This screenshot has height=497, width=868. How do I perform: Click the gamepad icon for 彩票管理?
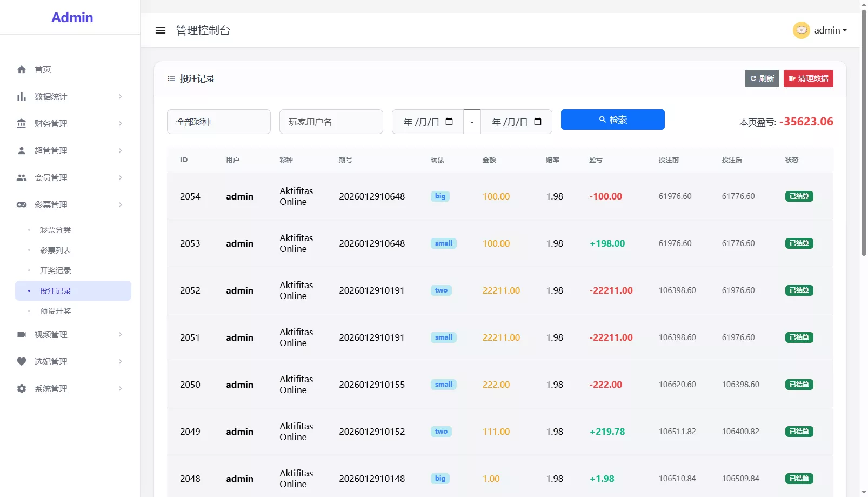pos(22,205)
